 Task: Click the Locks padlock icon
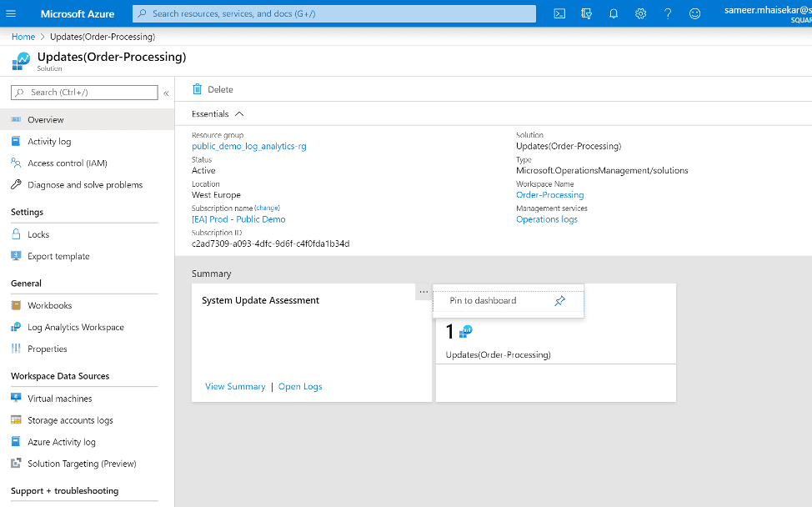point(16,234)
